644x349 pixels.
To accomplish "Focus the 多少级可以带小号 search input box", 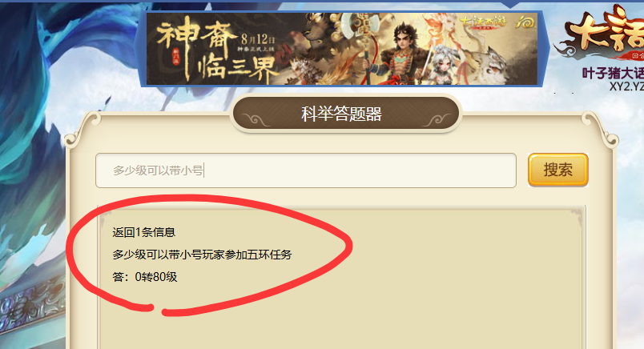I will click(305, 170).
